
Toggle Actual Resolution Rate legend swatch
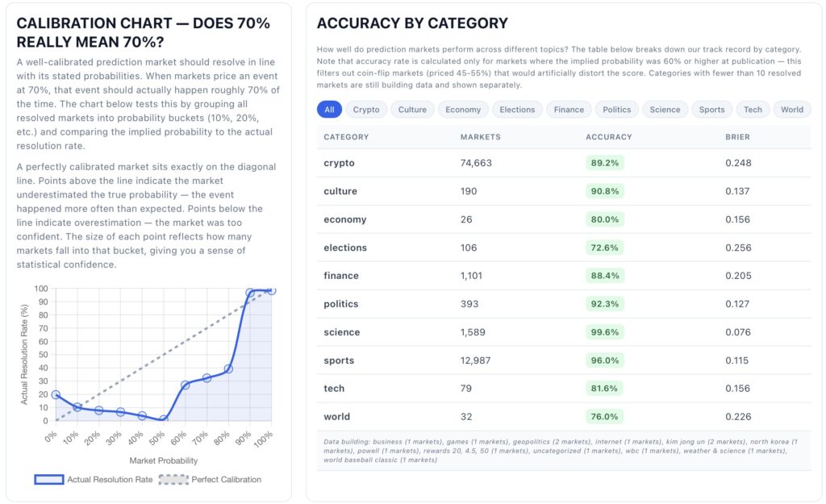tap(49, 479)
